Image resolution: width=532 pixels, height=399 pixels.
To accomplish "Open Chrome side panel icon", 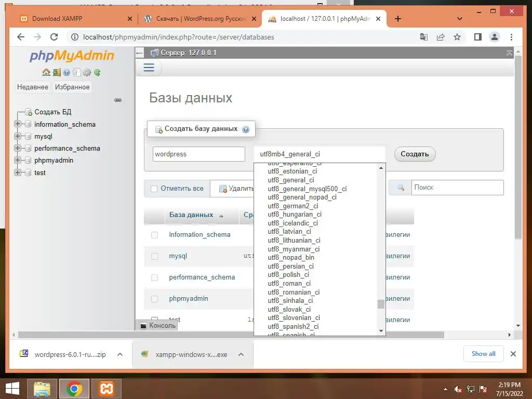I will 478,37.
